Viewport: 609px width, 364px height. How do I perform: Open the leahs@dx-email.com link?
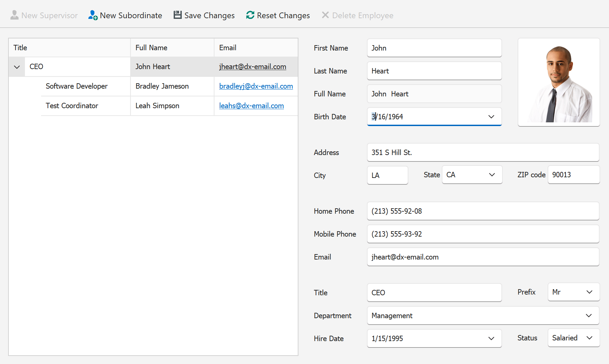pos(251,105)
